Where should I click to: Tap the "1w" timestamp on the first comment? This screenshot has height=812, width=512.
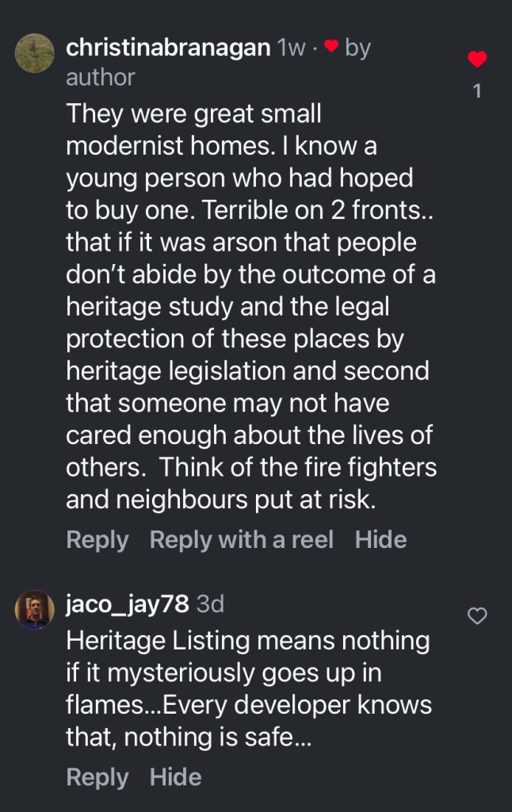(292, 48)
